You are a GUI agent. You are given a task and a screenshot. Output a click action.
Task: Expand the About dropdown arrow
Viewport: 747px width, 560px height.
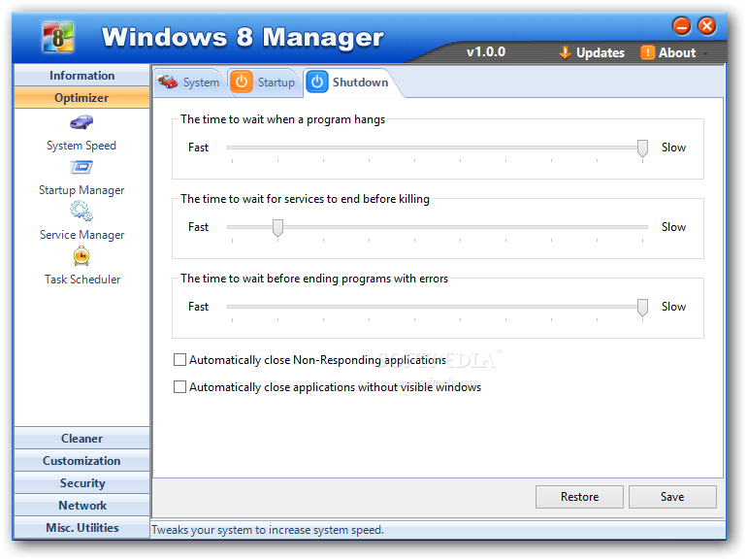pyautogui.click(x=706, y=53)
